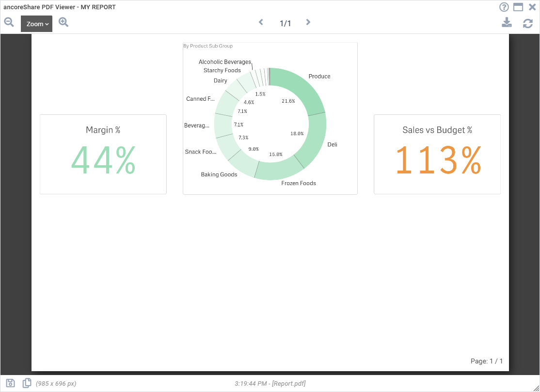Click the Margin % heading
Viewport: 540px width, 392px height.
[103, 130]
